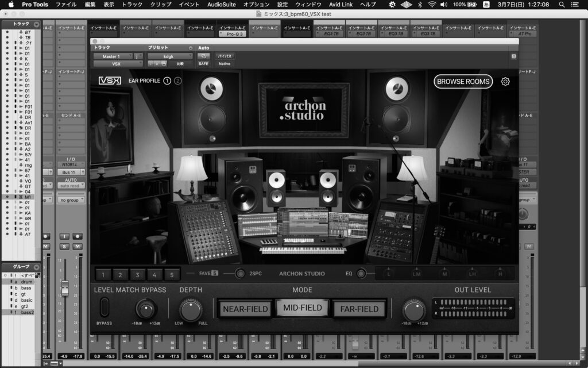Click the target icon in plugin header

(514, 56)
